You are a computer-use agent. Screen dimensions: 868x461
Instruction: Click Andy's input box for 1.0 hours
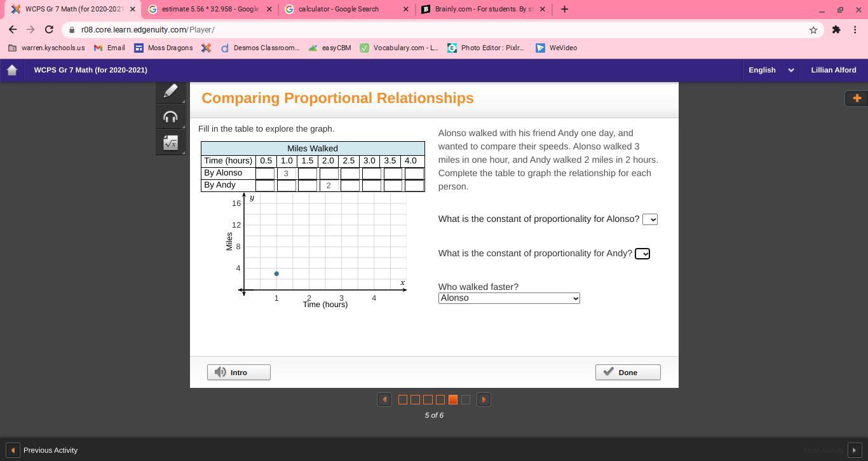287,186
